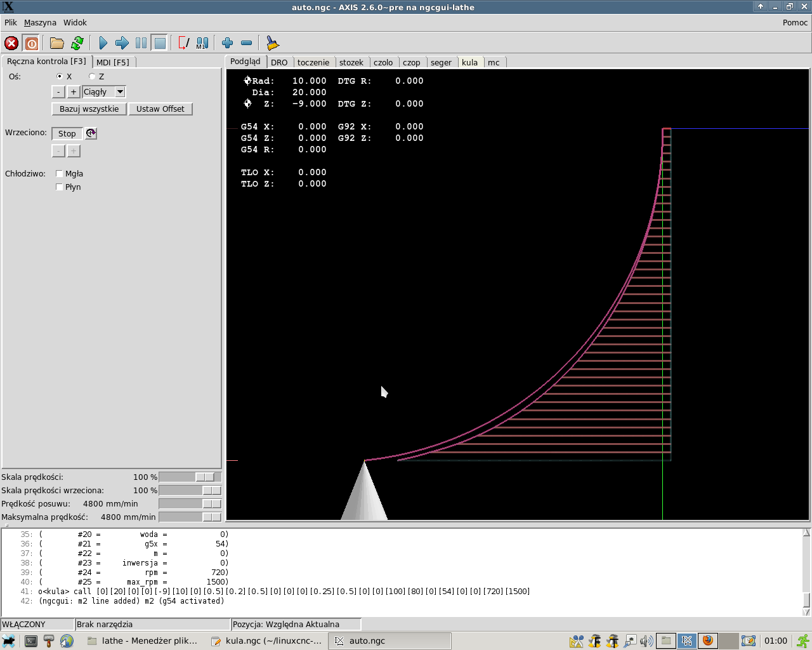
Task: Switch to DRO tab
Action: pyautogui.click(x=279, y=62)
